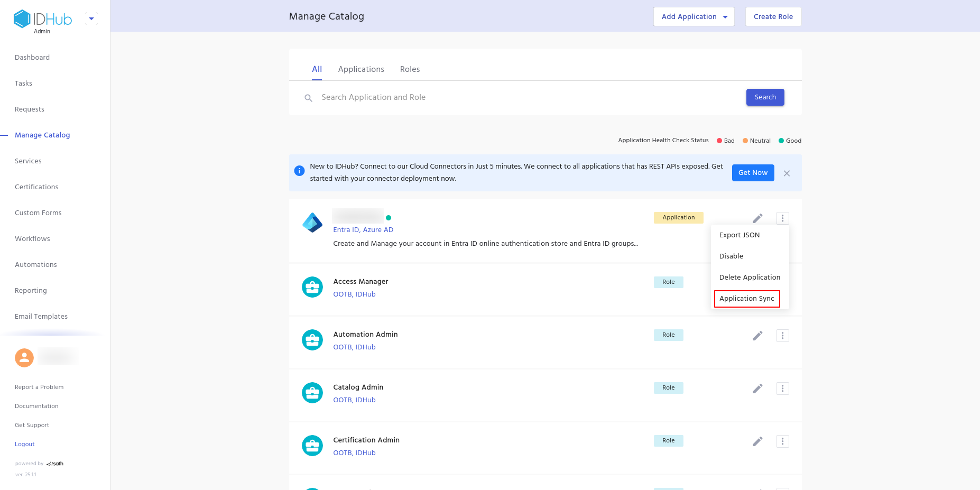
Task: Open three-dot menu for Certification Admin
Action: (x=782, y=441)
